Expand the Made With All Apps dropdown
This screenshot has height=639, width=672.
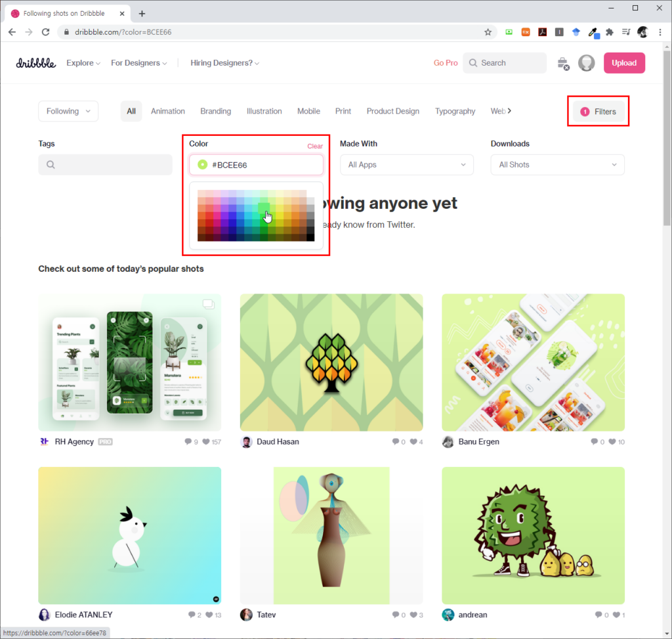click(x=406, y=165)
